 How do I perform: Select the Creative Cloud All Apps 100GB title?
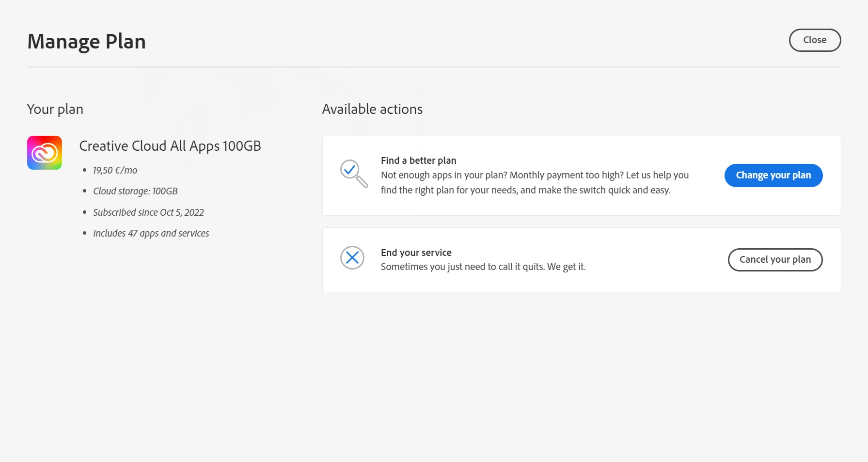[170, 146]
